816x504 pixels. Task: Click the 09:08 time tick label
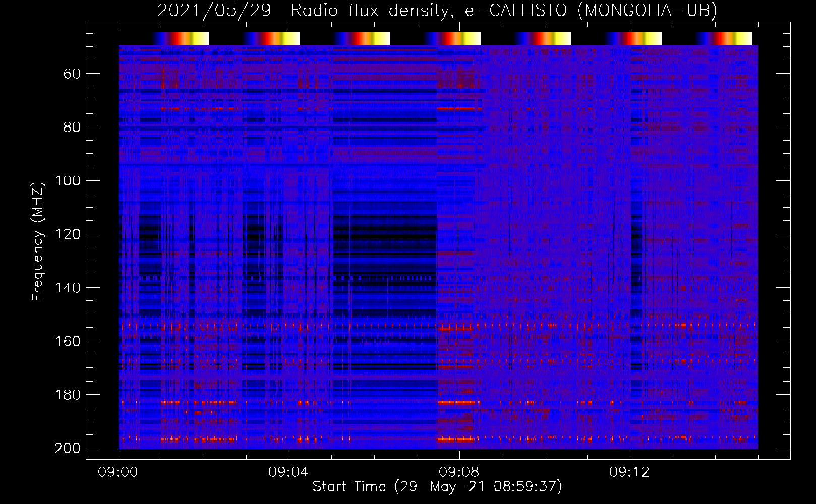[459, 472]
